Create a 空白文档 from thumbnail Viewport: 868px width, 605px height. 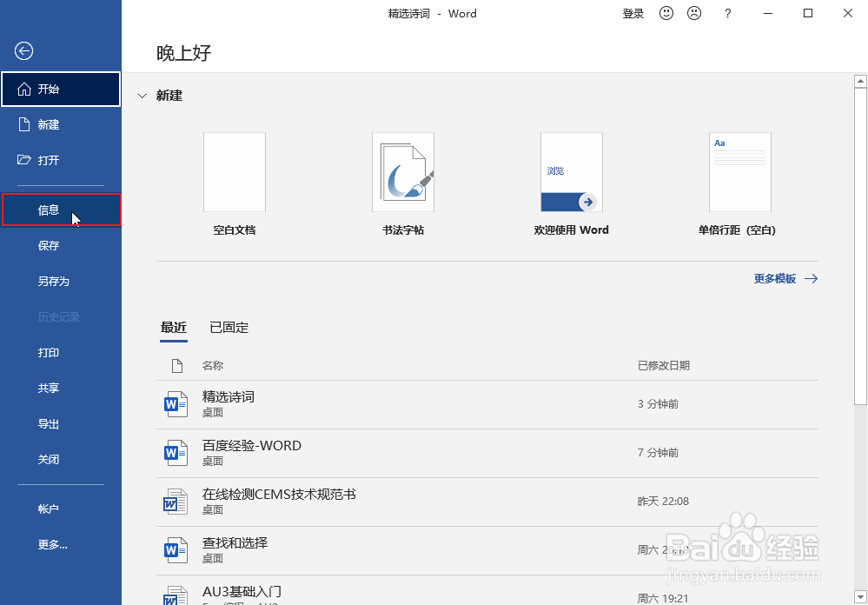[x=235, y=172]
